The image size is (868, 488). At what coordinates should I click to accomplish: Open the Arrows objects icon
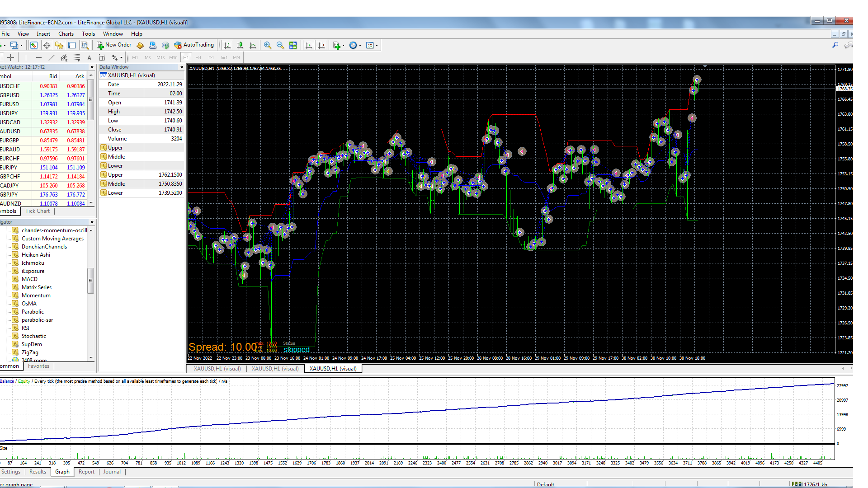point(114,57)
